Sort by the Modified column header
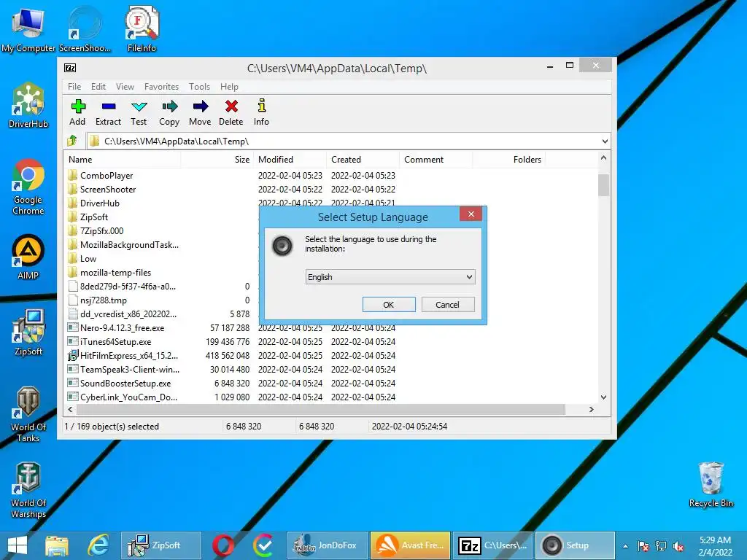747x560 pixels. 290,160
